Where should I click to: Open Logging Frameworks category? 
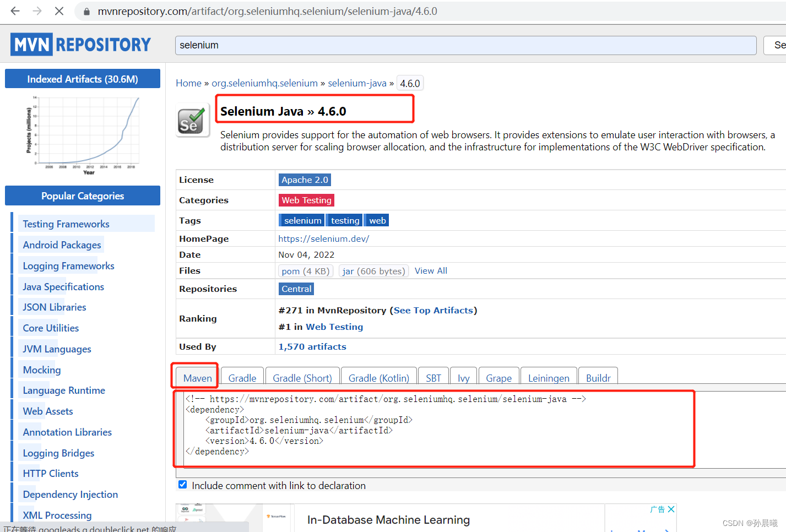(68, 265)
